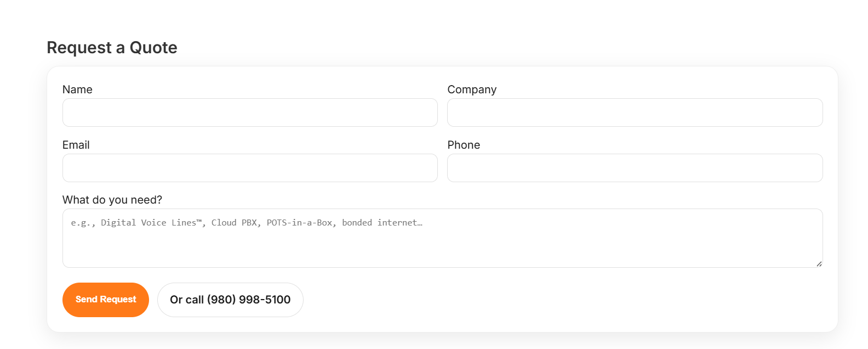The height and width of the screenshot is (349, 868).
Task: Click the "Cloud PBX" placeholder text
Action: point(235,223)
